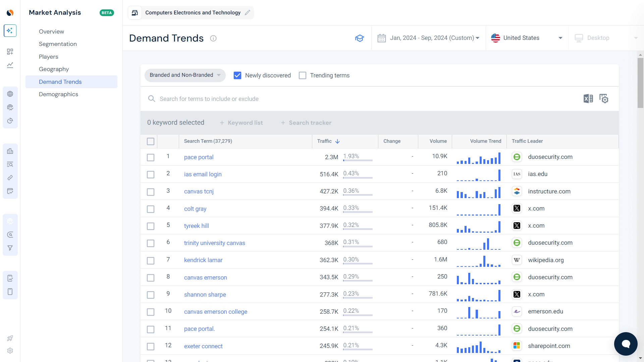This screenshot has height=362, width=644.
Task: Open the table settings gear next to Excel export
Action: tap(604, 99)
